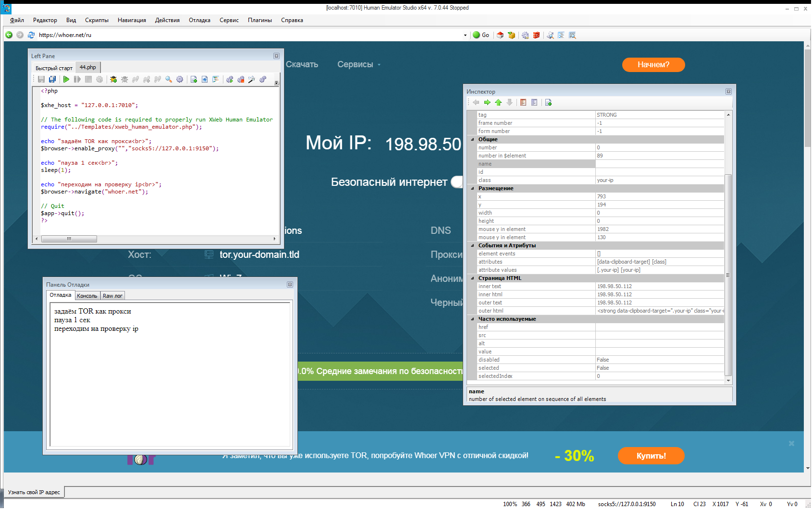Click the green right arrow in Inspector
Image resolution: width=812 pixels, height=509 pixels.
click(x=487, y=102)
